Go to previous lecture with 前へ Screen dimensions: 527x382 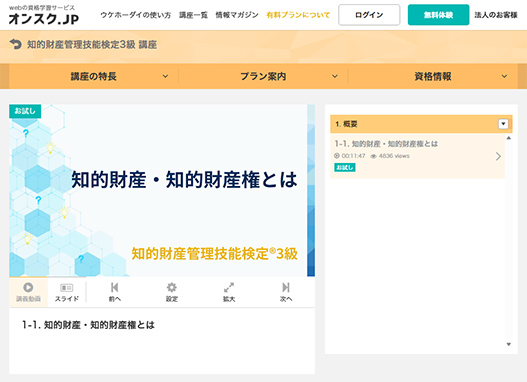[115, 292]
